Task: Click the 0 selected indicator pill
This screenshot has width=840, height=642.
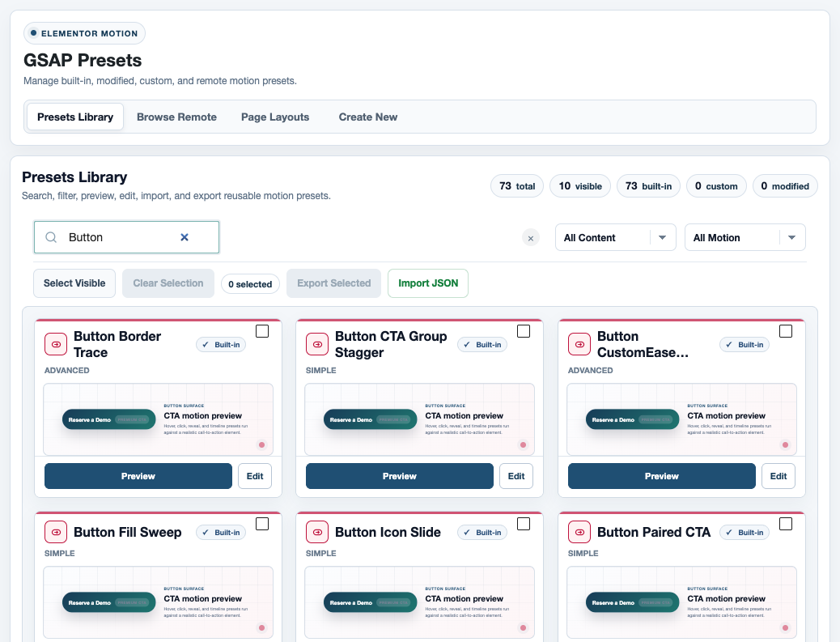Action: tap(250, 284)
